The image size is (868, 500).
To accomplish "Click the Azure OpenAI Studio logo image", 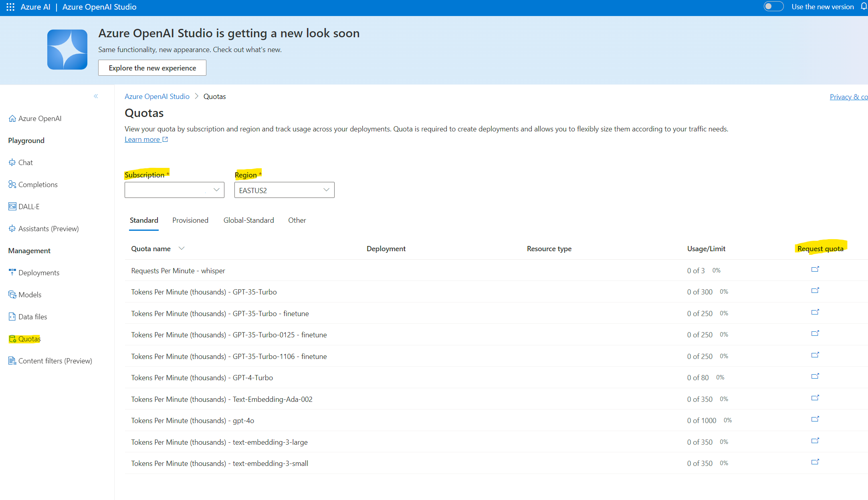I will (x=67, y=50).
